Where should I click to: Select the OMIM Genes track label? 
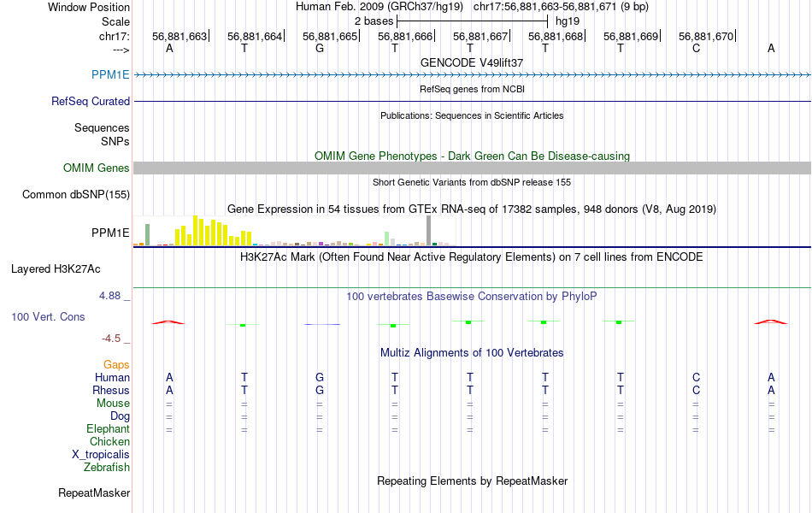[97, 168]
